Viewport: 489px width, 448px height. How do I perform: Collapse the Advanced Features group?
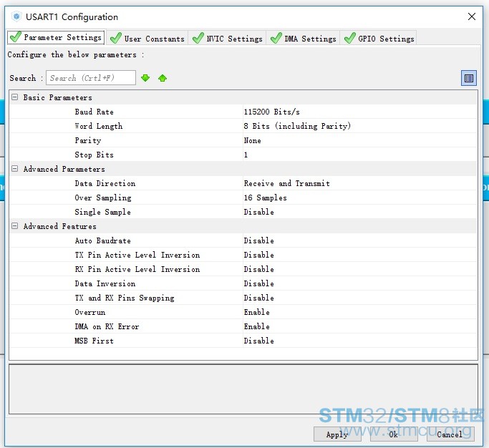coord(14,226)
